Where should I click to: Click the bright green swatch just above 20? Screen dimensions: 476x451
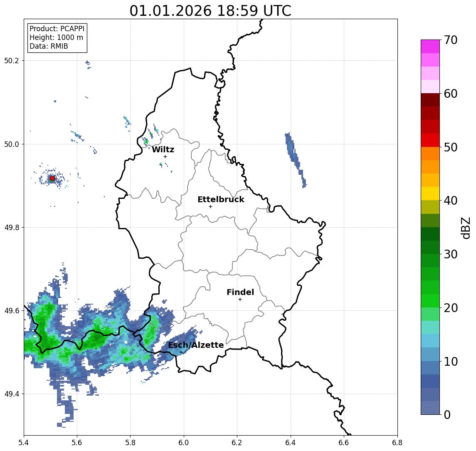(430, 300)
